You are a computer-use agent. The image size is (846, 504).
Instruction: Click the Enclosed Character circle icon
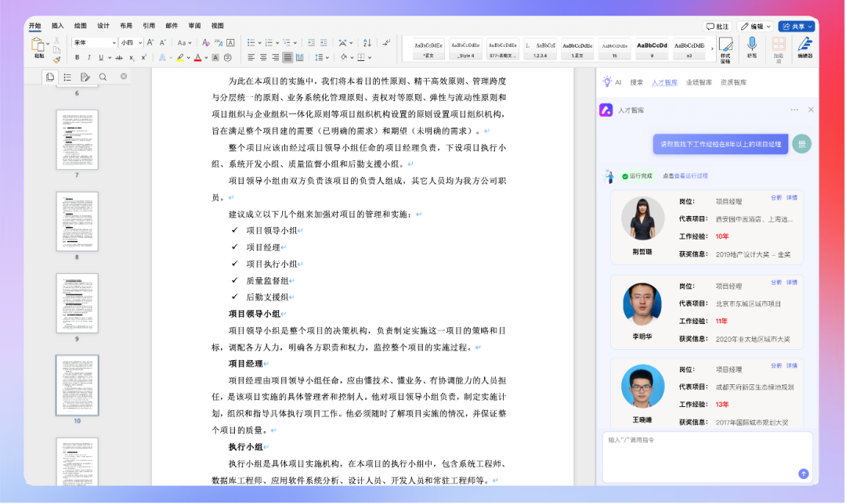click(228, 58)
